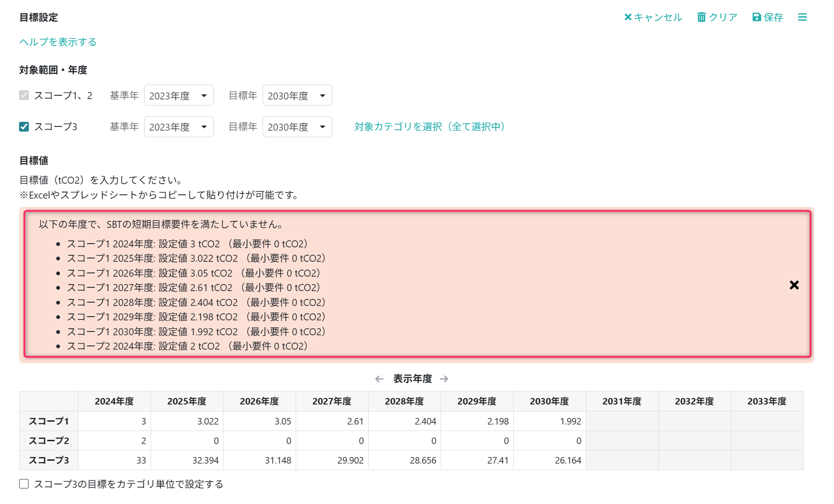Screen dimensions: 834x504
Task: Toggle the スコープ3 checkbox
Action: click(x=24, y=126)
